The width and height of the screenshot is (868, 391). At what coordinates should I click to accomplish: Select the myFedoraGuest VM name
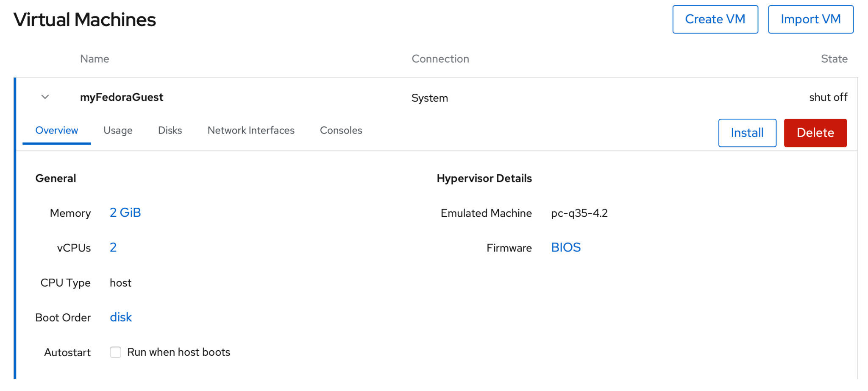[122, 98]
